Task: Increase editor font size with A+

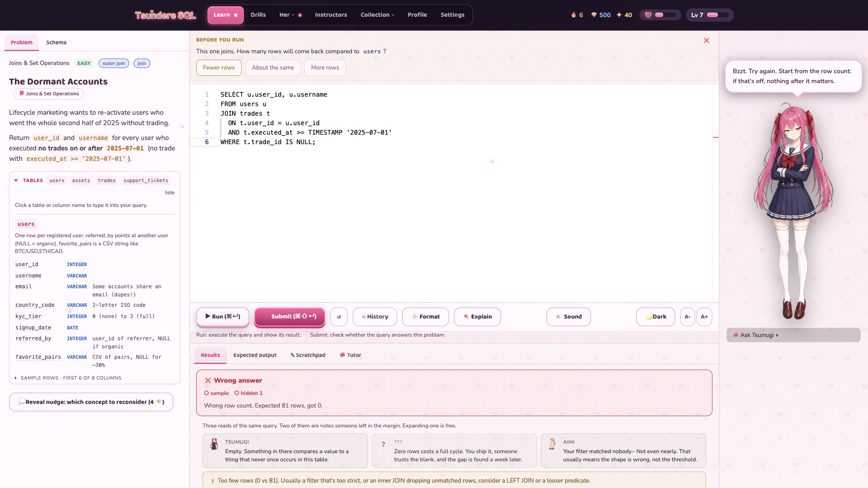Action: 704,317
